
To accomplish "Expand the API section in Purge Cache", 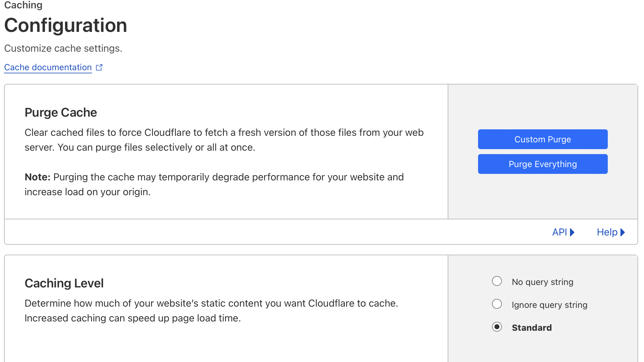I will [x=563, y=232].
